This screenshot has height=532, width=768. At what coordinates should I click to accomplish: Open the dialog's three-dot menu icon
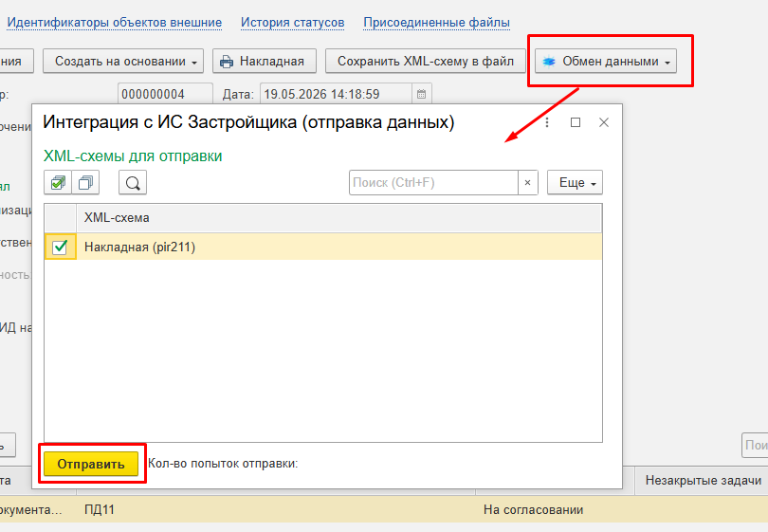point(547,122)
